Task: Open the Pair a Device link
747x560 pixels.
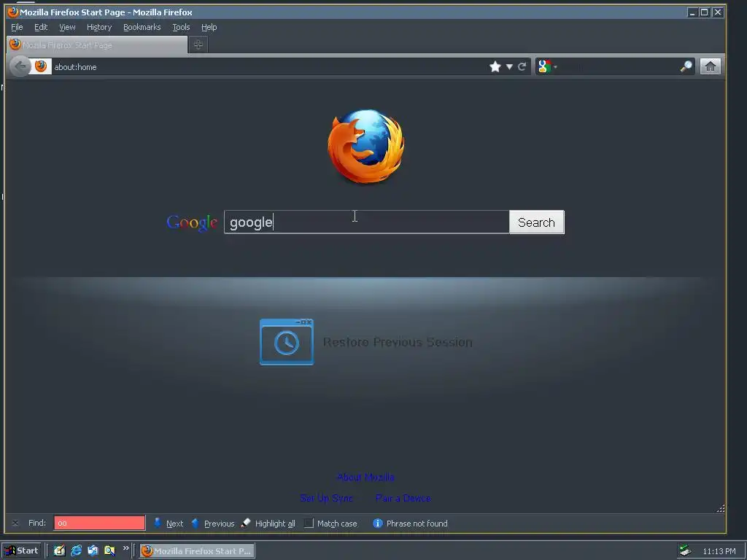Action: 403,498
